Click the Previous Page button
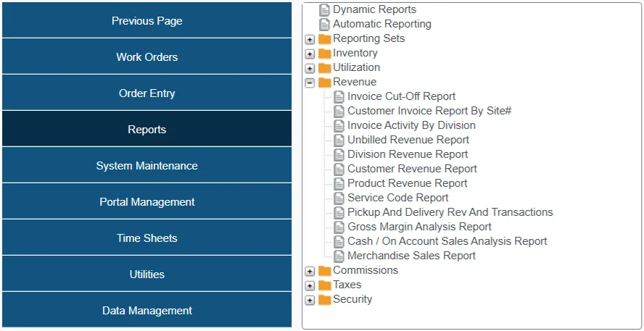The image size is (644, 331). click(x=146, y=21)
